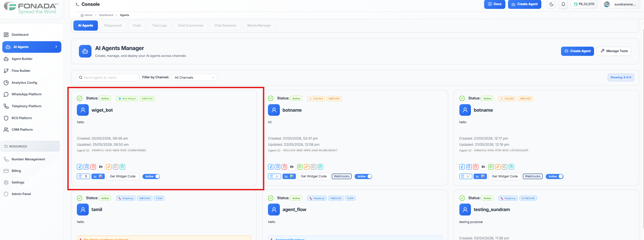The width and height of the screenshot is (644, 240).
Task: Click Webhooks on botname created 12:17 pm
Action: [532, 176]
